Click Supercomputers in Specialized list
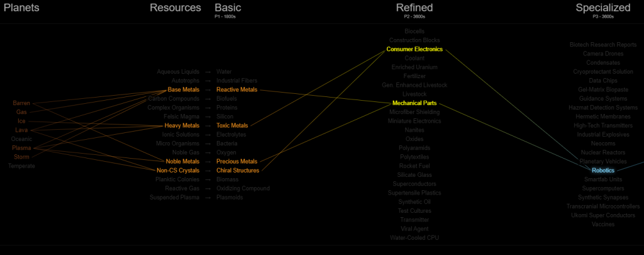 pyautogui.click(x=603, y=188)
